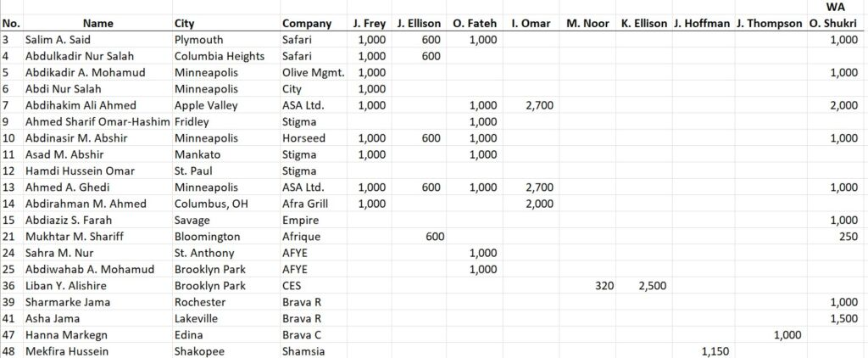Click the J. Thompson column header
The image size is (868, 358).
point(769,23)
